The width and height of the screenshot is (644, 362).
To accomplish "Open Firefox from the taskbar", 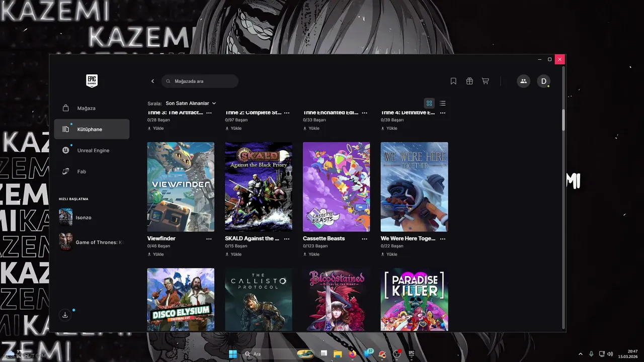I will coord(352,354).
